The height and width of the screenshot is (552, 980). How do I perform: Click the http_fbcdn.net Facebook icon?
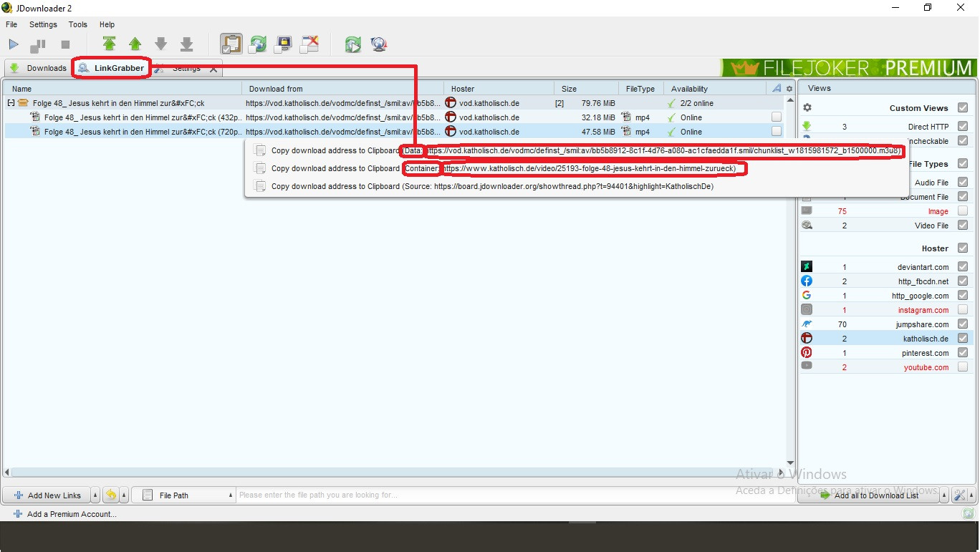tap(807, 281)
